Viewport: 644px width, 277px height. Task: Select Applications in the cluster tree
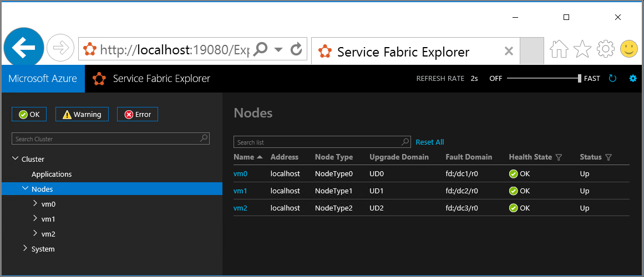(52, 174)
